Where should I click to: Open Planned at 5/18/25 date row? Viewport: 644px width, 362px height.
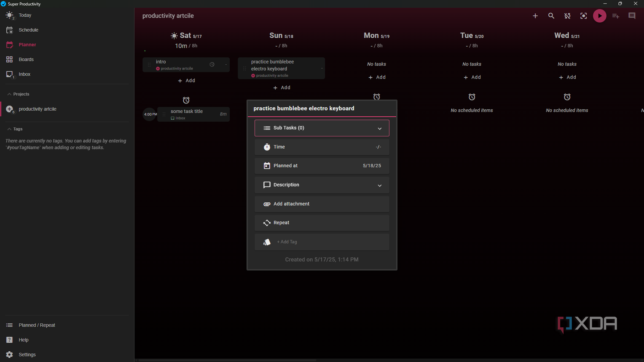tap(322, 166)
